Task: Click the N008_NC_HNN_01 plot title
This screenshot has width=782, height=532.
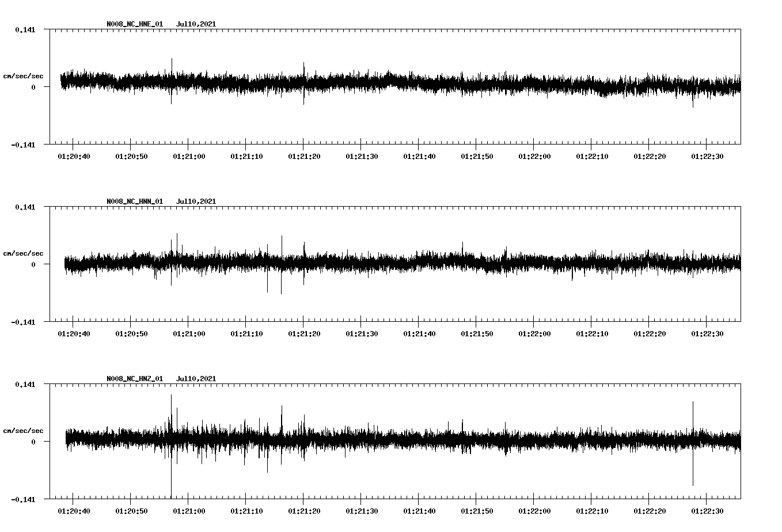Action: (135, 202)
